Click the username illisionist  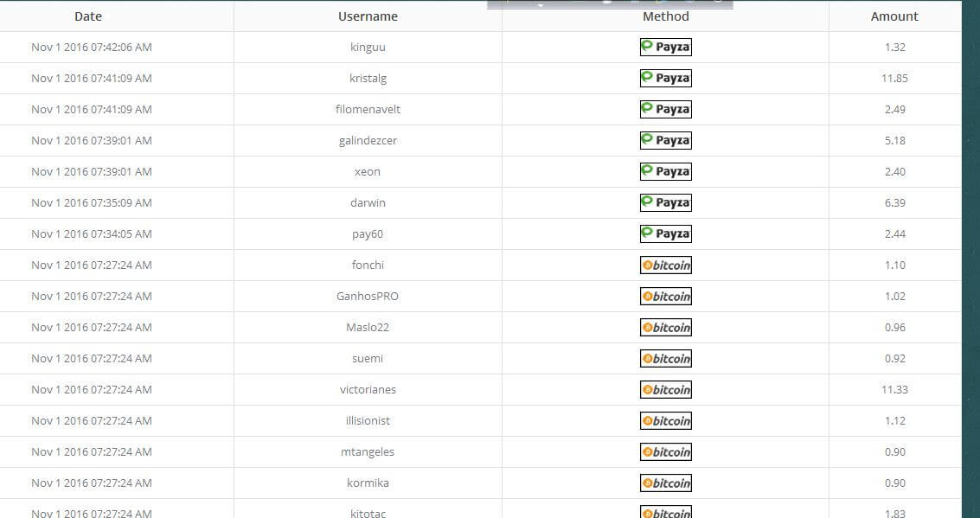click(x=368, y=420)
